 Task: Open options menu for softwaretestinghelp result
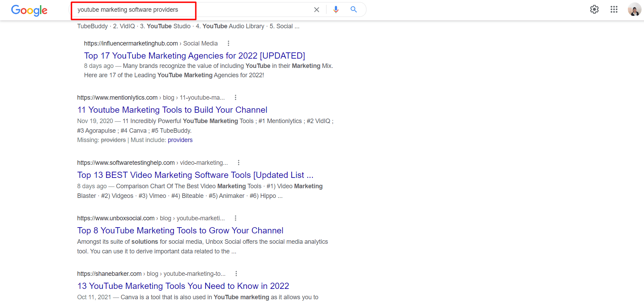coord(239,163)
